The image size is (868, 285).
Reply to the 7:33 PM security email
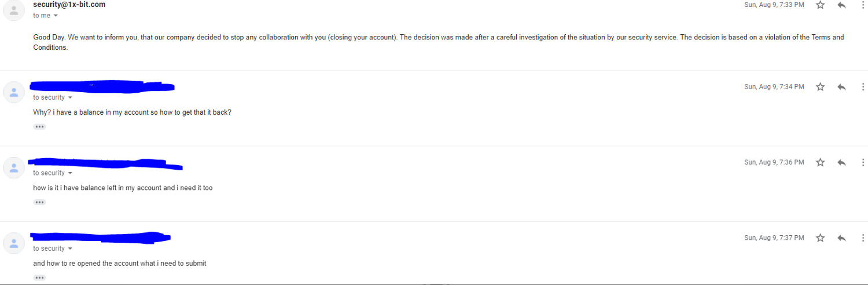[x=842, y=5]
